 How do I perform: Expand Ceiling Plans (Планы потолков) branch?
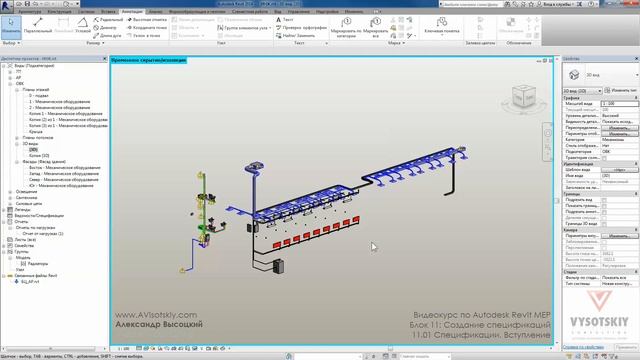click(x=17, y=138)
